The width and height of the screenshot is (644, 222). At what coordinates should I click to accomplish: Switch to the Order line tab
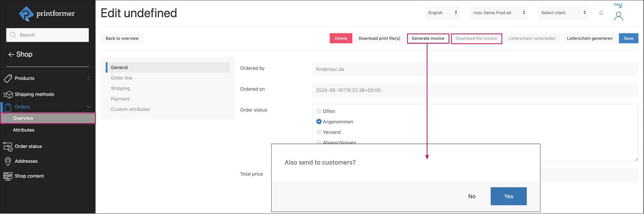click(121, 78)
